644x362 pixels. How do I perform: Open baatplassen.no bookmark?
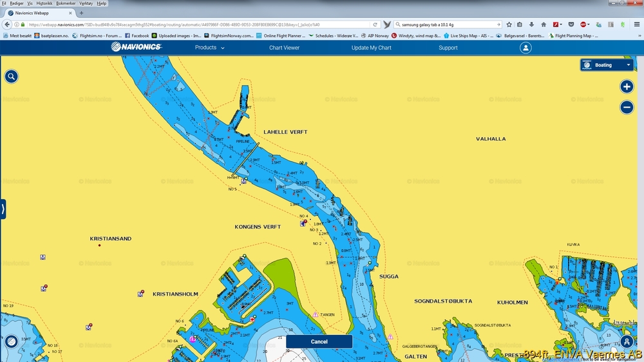click(52, 35)
